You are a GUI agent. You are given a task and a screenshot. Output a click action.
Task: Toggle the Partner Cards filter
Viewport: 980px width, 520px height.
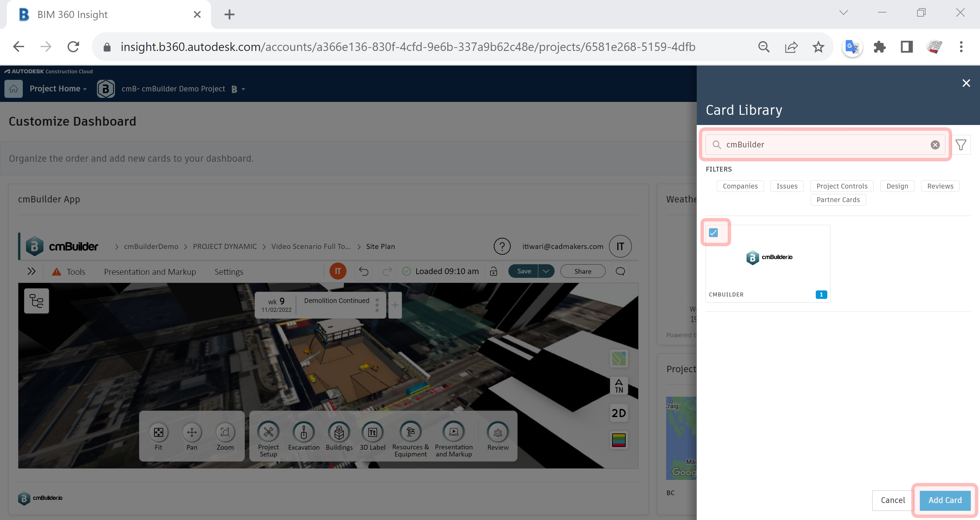[838, 200]
